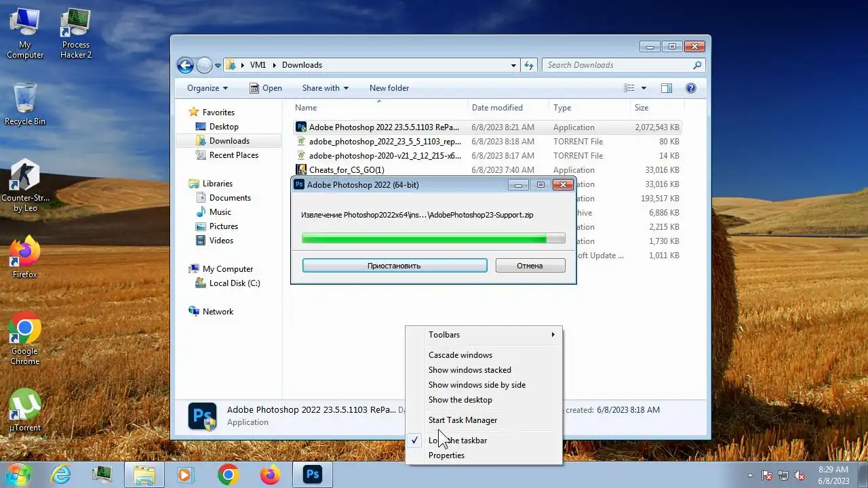This screenshot has height=488, width=868.
Task: Select Adobe Photoshop 2022 23.5.5.1103 RePa... file
Action: pos(487,127)
